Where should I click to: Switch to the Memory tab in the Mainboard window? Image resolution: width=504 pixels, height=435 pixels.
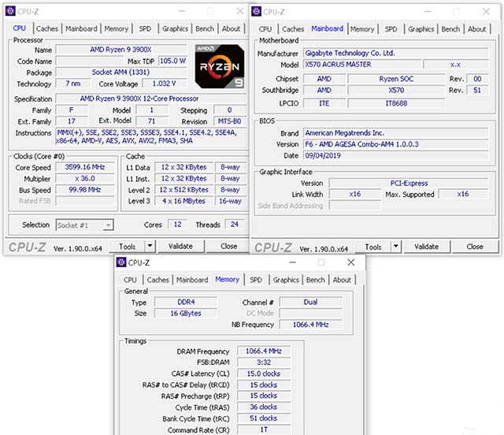tap(362, 29)
